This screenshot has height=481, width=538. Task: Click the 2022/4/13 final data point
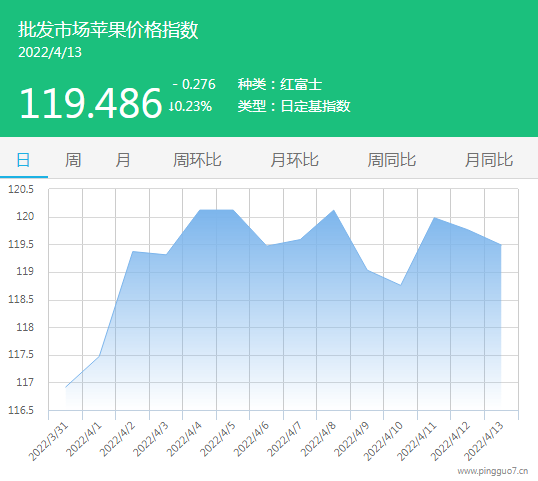501,245
